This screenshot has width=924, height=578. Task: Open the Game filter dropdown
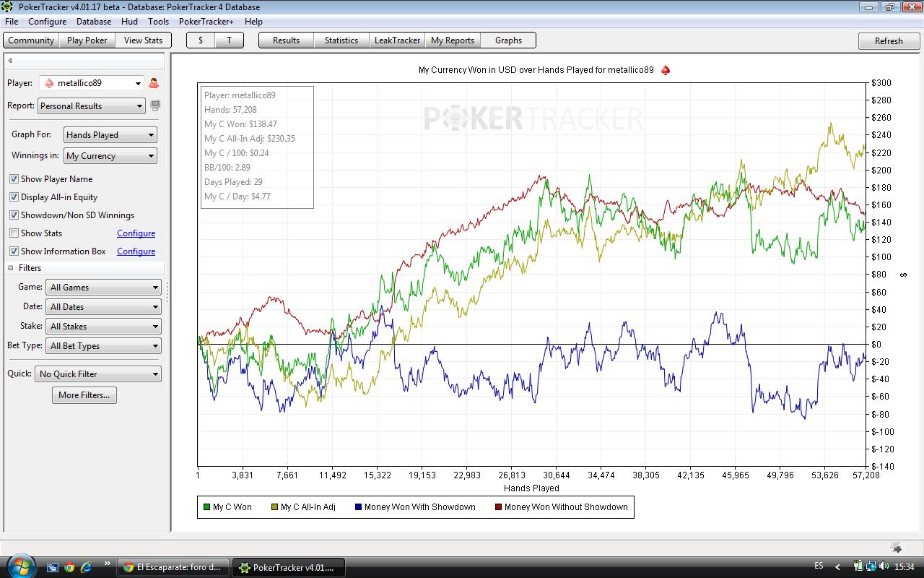(x=103, y=288)
